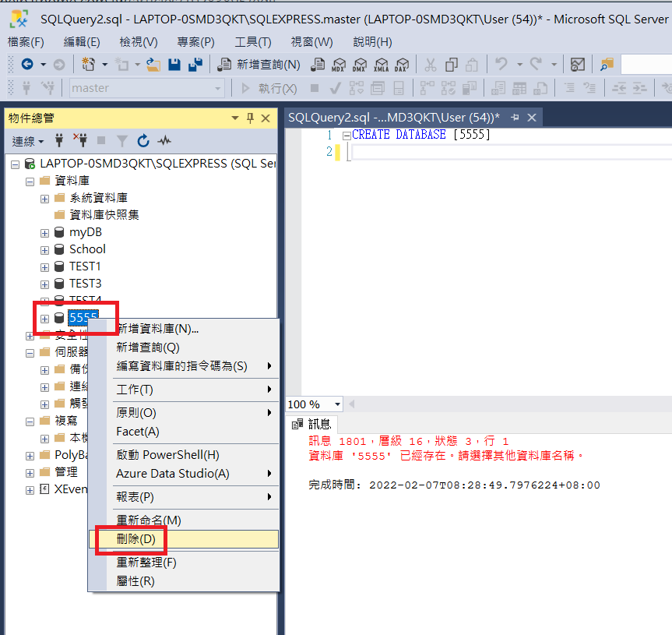Expand the myDB database node
The height and width of the screenshot is (635, 672).
click(44, 233)
